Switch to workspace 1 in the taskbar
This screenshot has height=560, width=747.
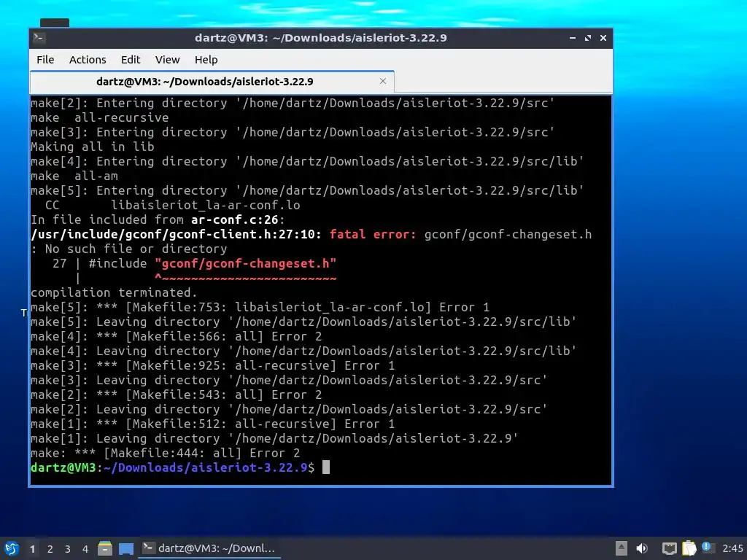pos(32,549)
